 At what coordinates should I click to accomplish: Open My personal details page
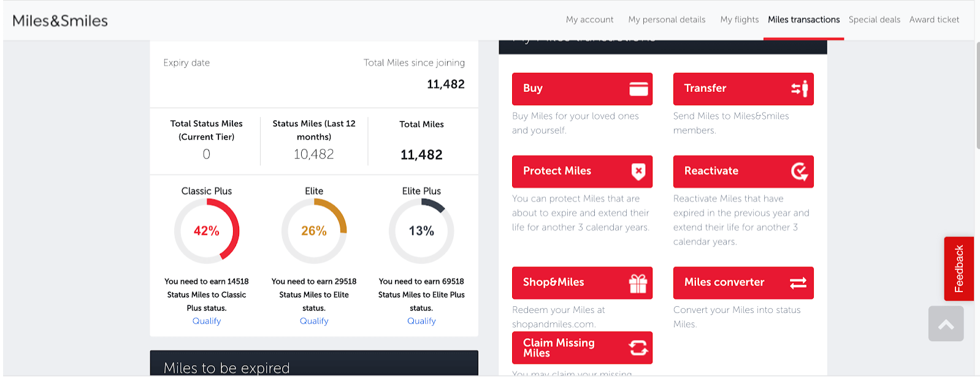tap(667, 20)
